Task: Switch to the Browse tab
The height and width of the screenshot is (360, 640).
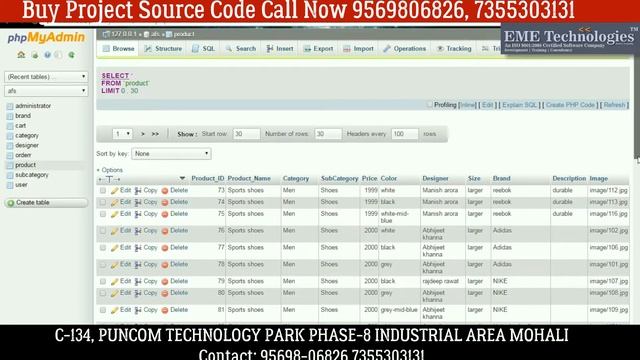Action: tap(118, 49)
